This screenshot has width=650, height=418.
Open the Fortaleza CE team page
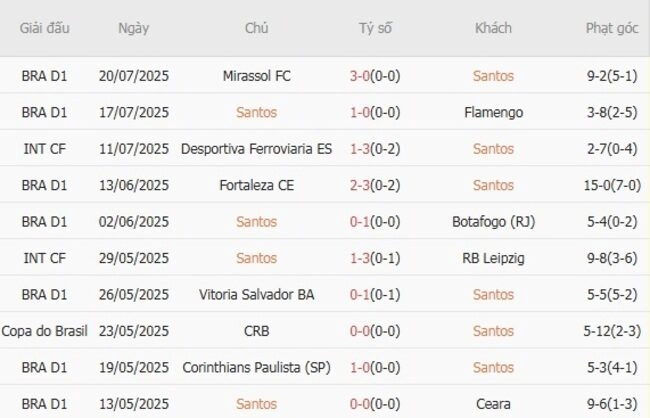257,185
